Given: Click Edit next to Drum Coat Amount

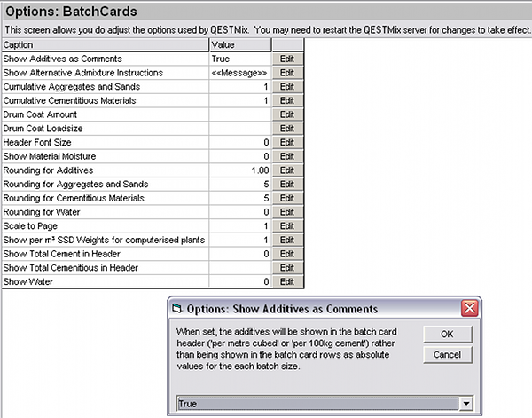Looking at the screenshot, I should coord(286,114).
